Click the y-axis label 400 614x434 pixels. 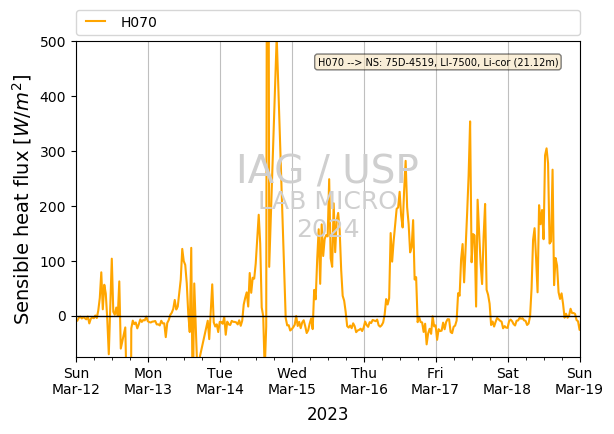[53, 97]
